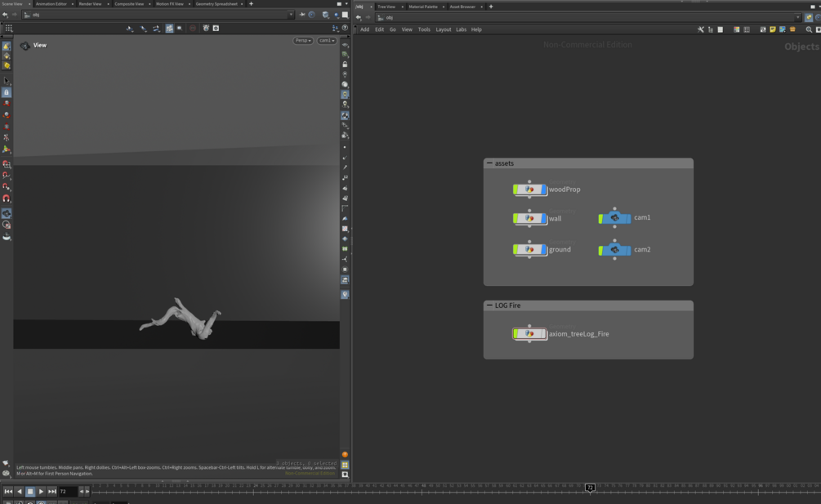Go back in scene view path history
The image size is (821, 504).
coord(5,15)
